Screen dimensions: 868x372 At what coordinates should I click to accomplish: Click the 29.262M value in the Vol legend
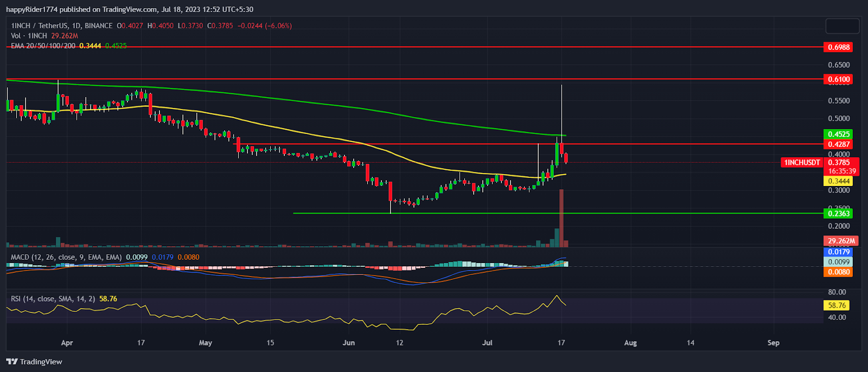[x=65, y=36]
